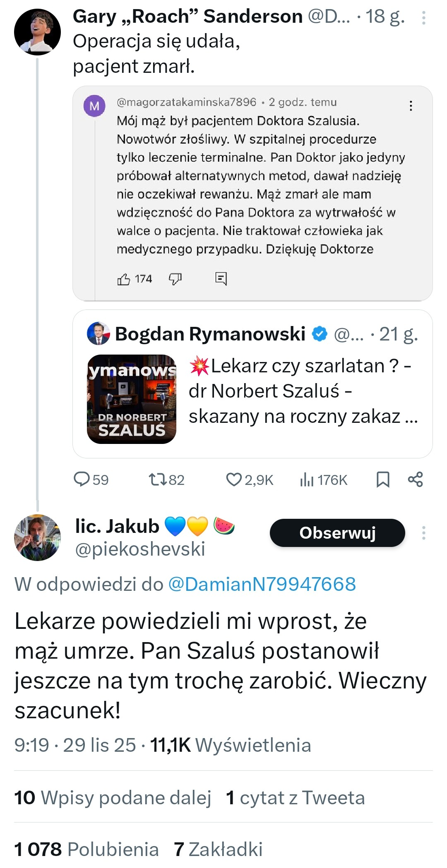
Task: Like the post with 2,9K hearts
Action: point(234,480)
